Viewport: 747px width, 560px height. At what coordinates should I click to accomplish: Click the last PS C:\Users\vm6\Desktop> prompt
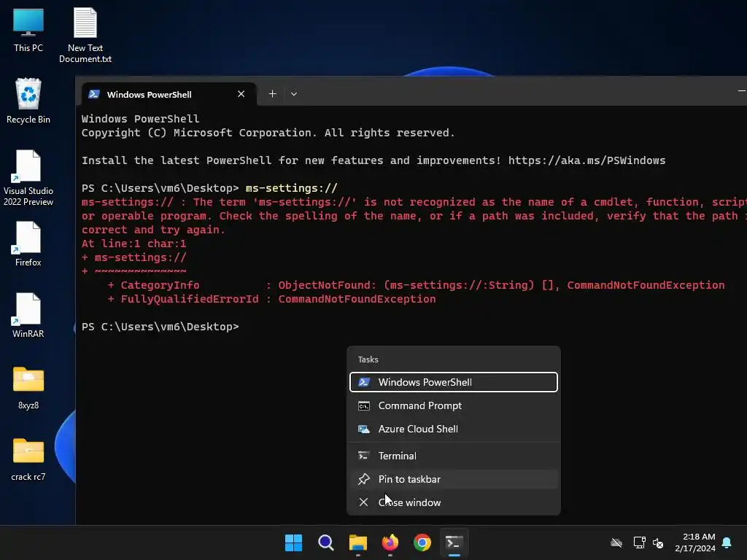pos(160,327)
